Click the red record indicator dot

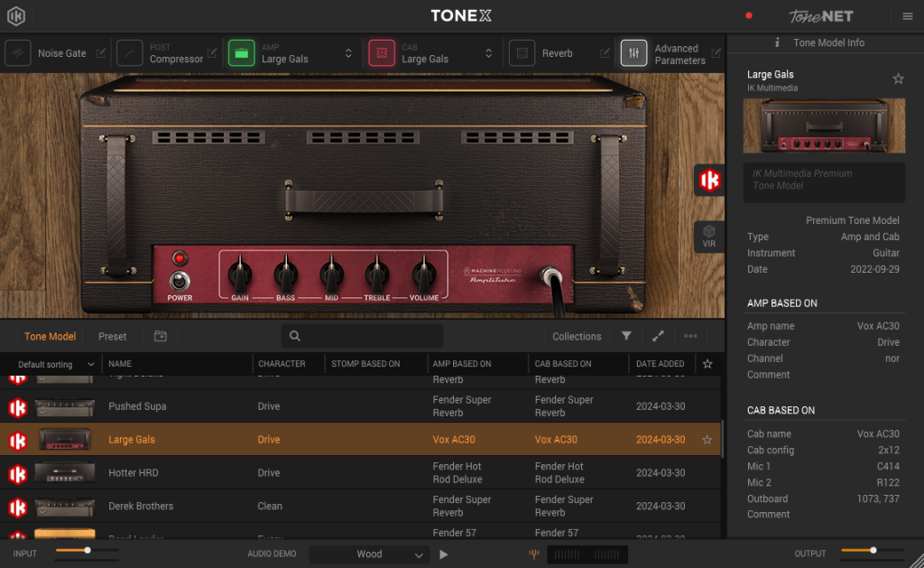coord(748,16)
